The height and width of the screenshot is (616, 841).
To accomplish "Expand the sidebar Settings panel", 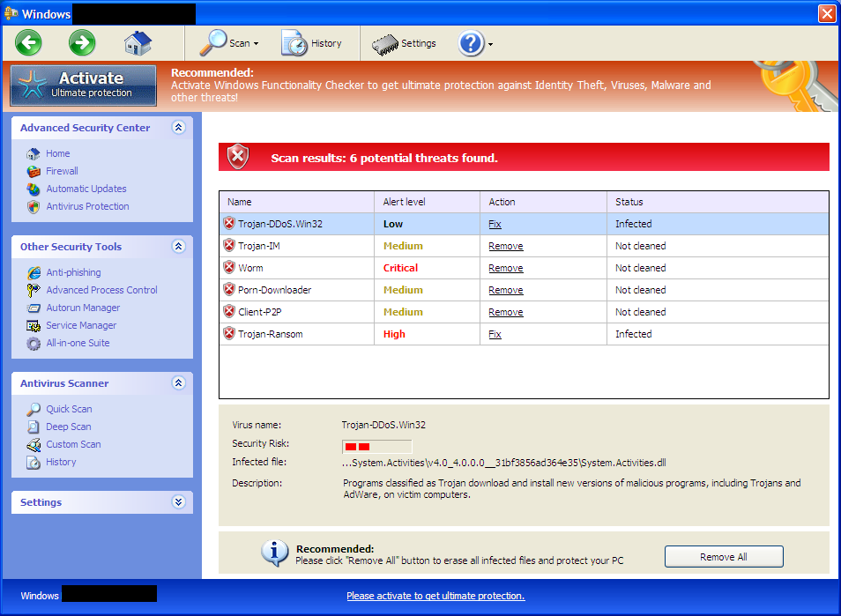I will pos(179,501).
